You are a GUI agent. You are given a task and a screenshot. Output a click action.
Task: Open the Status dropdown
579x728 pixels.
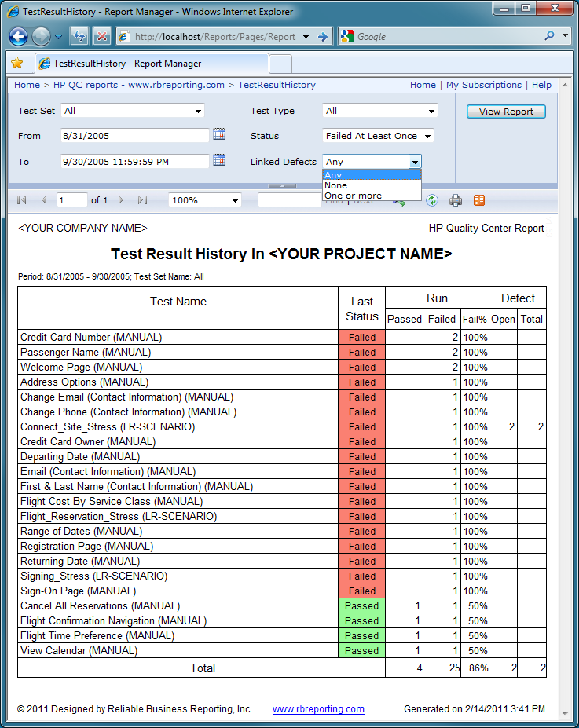pos(378,136)
